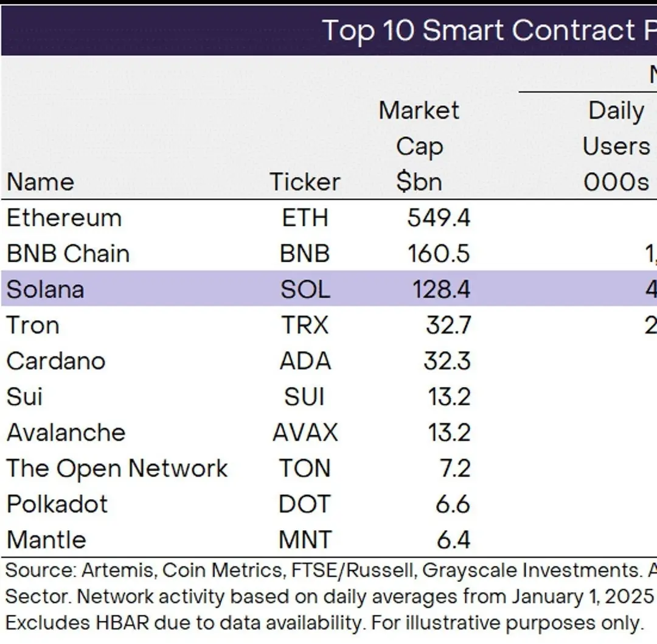The height and width of the screenshot is (644, 657).
Task: Click the Market Cap column header
Action: pyautogui.click(x=419, y=146)
